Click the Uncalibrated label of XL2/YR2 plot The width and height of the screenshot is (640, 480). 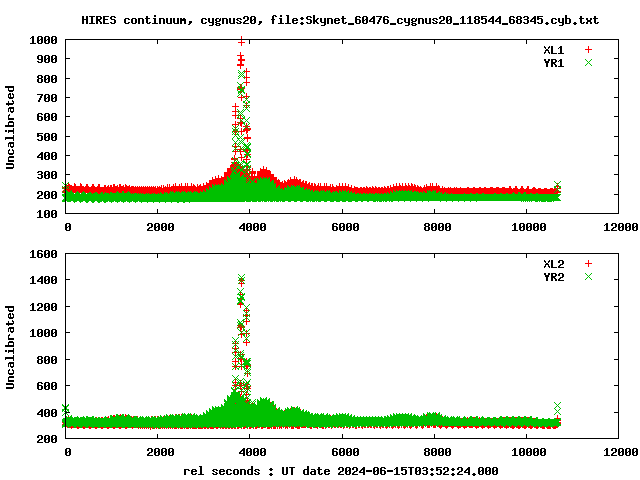(10, 347)
